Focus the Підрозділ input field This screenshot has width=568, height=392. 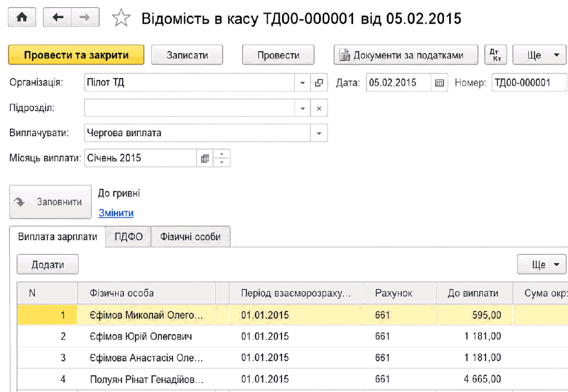[x=189, y=108]
